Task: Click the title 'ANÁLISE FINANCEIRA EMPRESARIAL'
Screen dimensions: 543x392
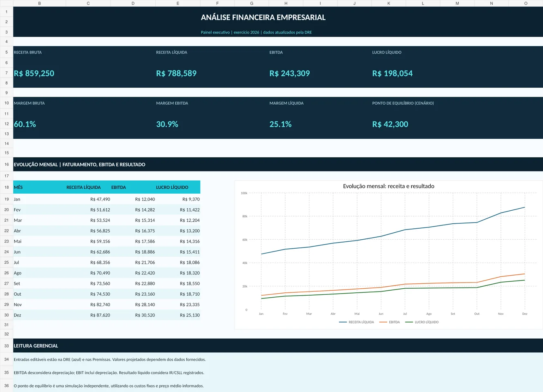Action: (x=263, y=18)
